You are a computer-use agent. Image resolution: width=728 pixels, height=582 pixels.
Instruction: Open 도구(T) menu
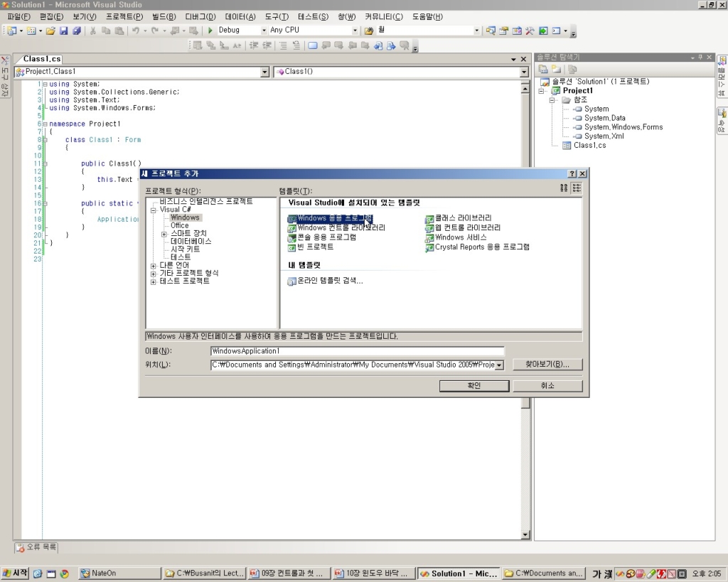coord(277,17)
